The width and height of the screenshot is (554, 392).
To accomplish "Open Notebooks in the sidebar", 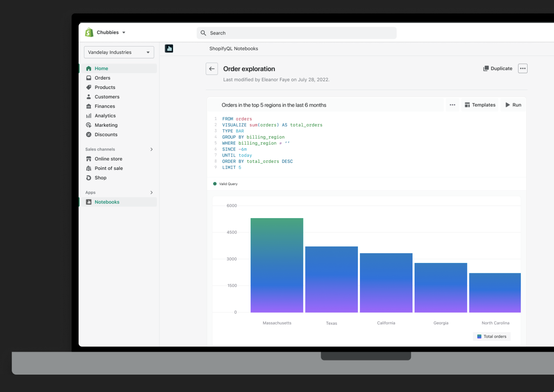I will 119,202.
